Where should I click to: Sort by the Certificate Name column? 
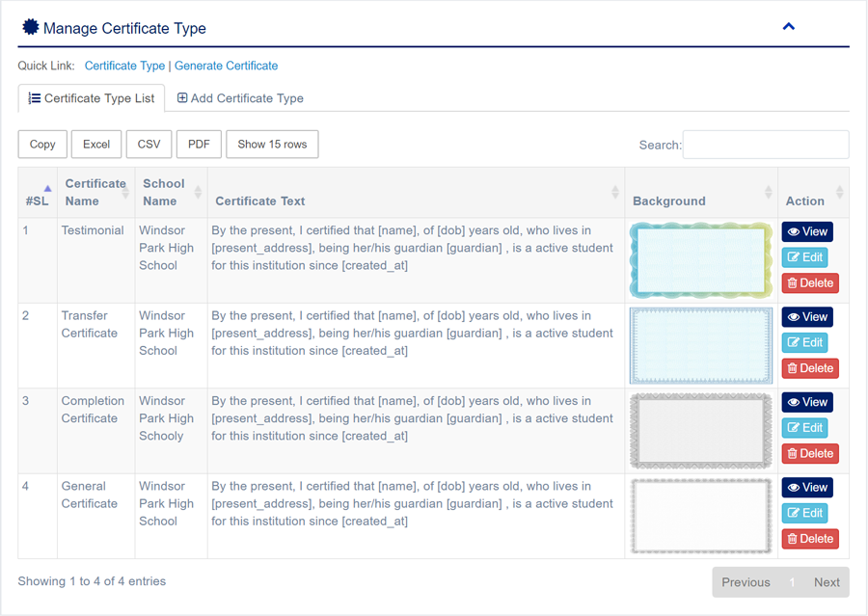[x=96, y=193]
